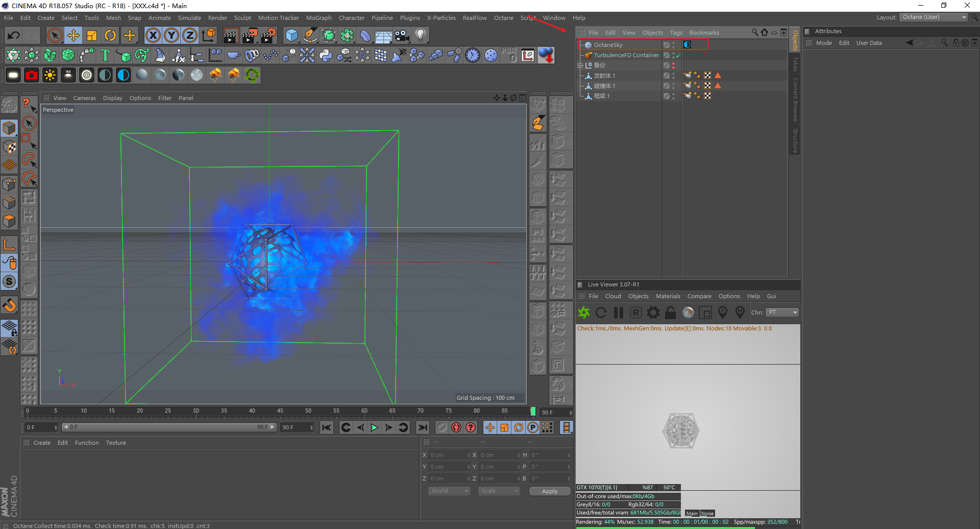Viewport: 980px width, 529px height.
Task: Click the Main render pass tab button
Action: pos(692,513)
